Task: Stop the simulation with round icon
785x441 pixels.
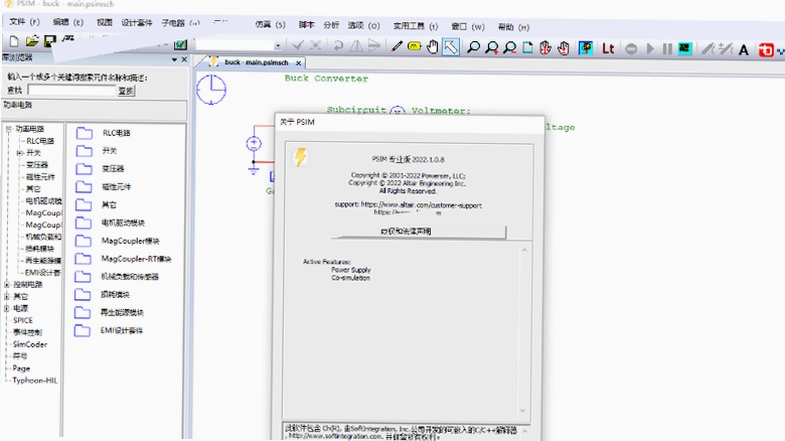Action: click(x=631, y=49)
